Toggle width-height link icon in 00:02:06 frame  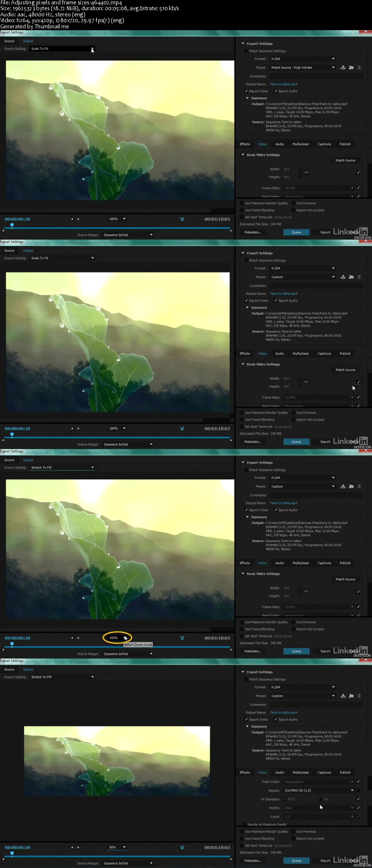click(306, 382)
